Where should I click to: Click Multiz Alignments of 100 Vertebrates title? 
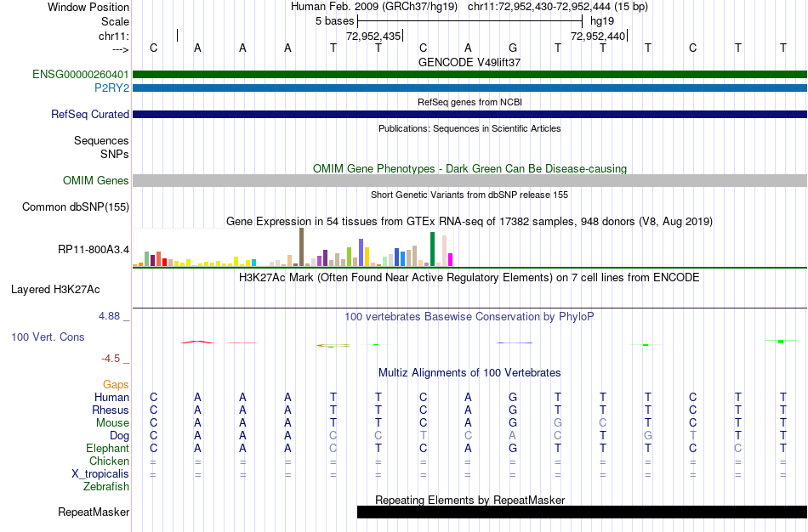(469, 372)
